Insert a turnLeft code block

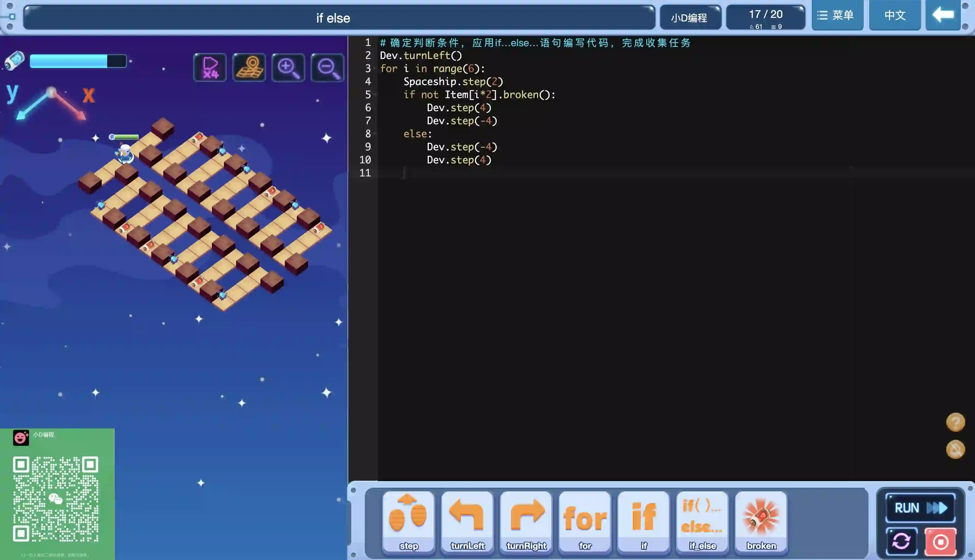tap(467, 522)
